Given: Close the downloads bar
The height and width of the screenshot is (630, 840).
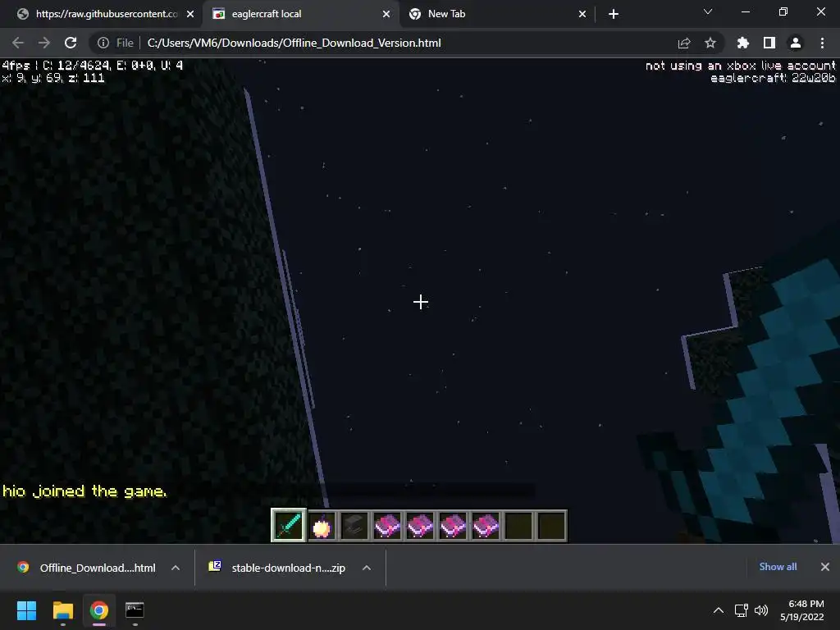Looking at the screenshot, I should tap(825, 567).
